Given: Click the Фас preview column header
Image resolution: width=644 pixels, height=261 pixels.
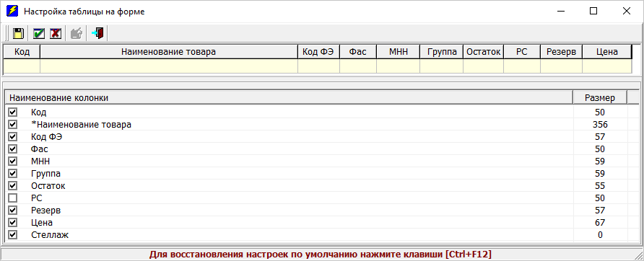Looking at the screenshot, I should 358,52.
